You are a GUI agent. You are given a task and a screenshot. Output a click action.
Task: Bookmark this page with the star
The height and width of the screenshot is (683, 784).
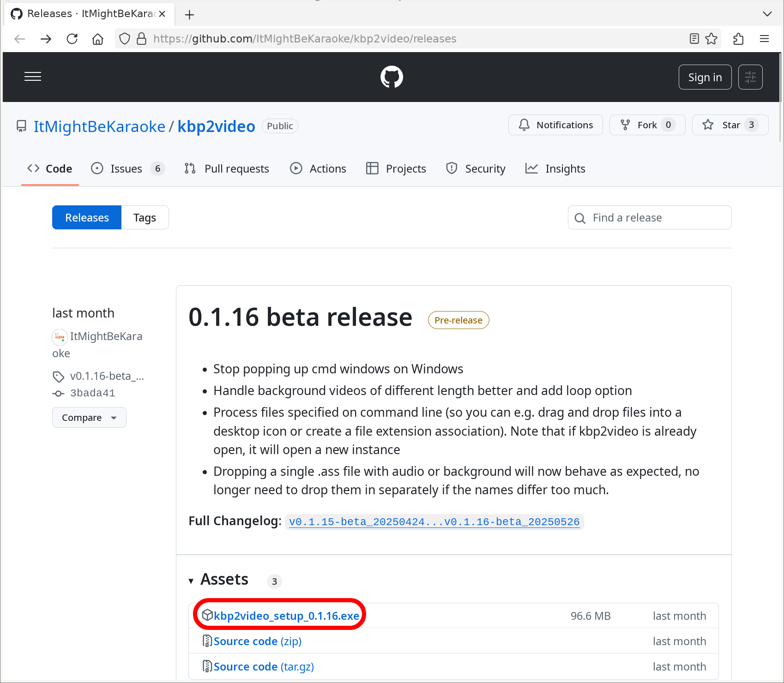pos(712,39)
